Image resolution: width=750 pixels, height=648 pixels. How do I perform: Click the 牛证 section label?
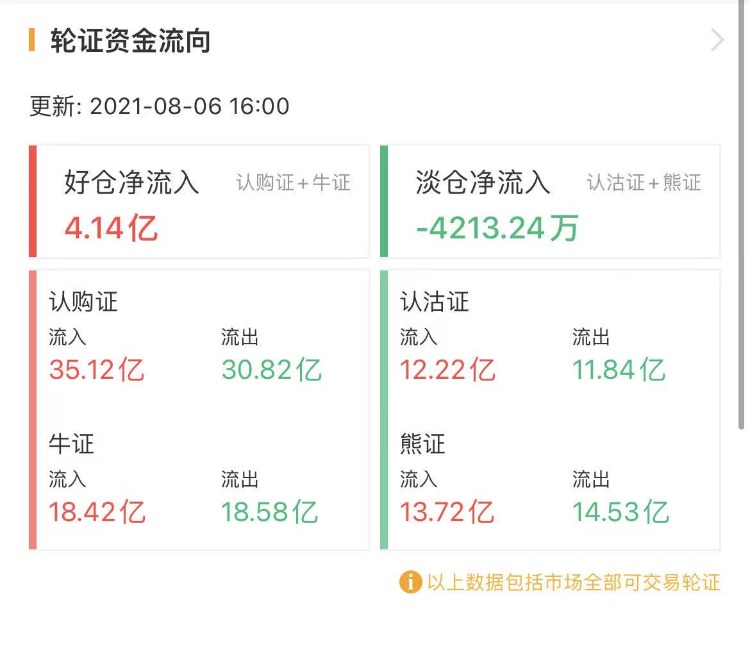click(71, 443)
